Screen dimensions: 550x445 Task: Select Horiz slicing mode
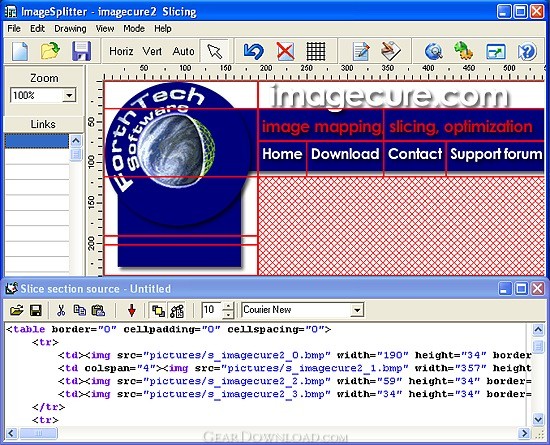click(x=121, y=51)
